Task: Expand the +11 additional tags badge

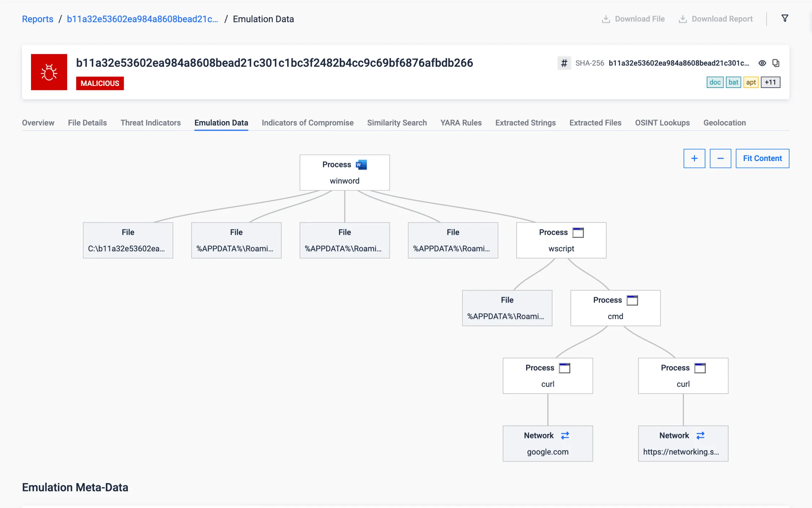Action: [x=770, y=82]
